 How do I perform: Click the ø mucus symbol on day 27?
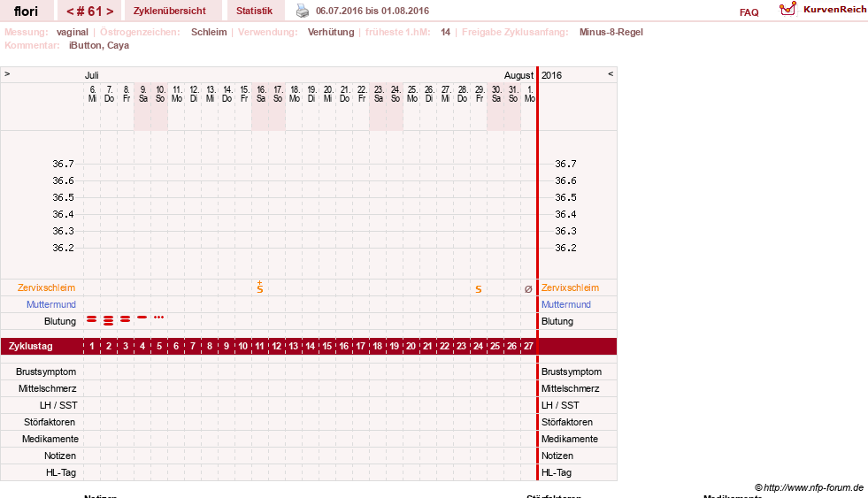[x=528, y=289]
